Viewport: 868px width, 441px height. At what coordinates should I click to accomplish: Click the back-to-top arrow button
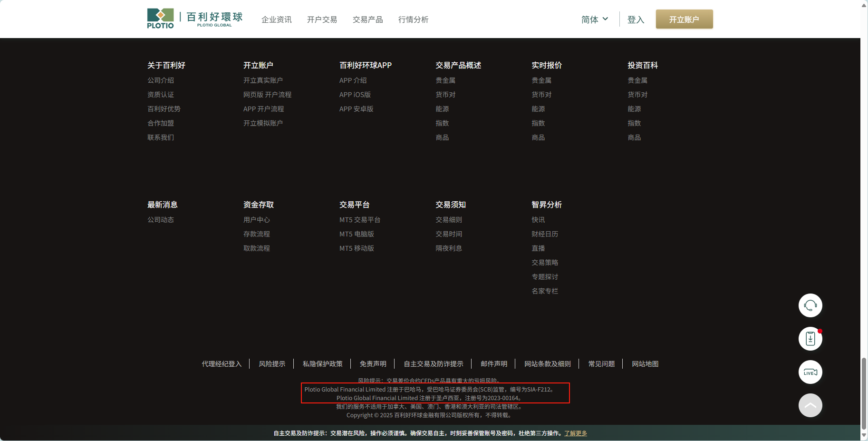click(810, 405)
